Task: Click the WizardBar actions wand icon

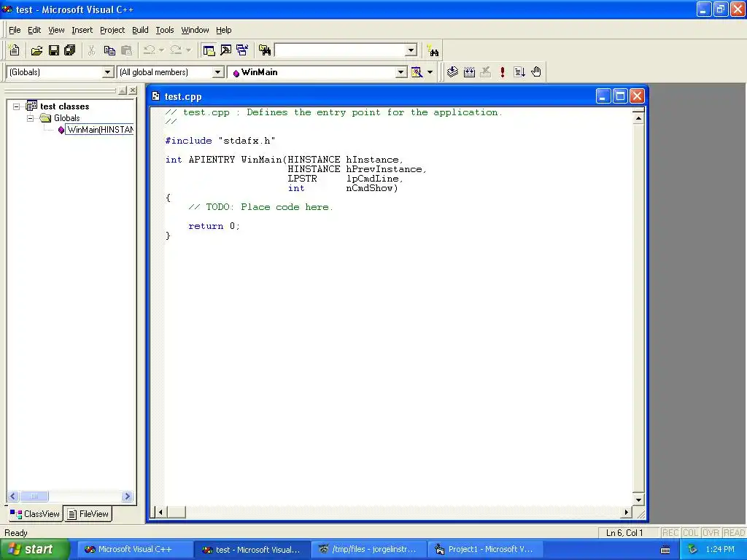Action: click(x=417, y=72)
